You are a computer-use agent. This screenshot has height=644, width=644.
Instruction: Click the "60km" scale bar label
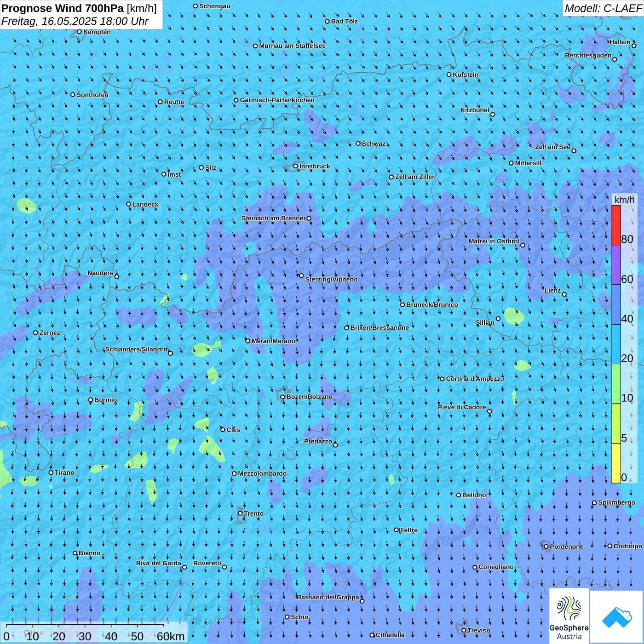click(171, 636)
